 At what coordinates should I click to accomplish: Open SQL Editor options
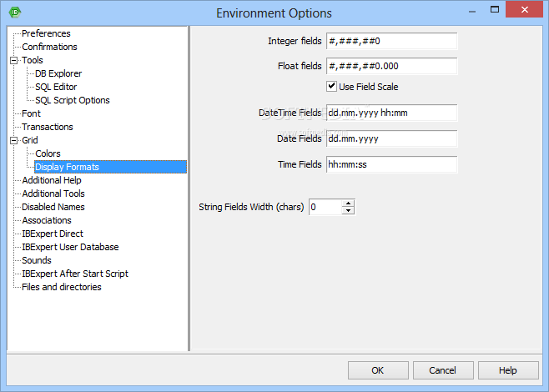coord(56,87)
